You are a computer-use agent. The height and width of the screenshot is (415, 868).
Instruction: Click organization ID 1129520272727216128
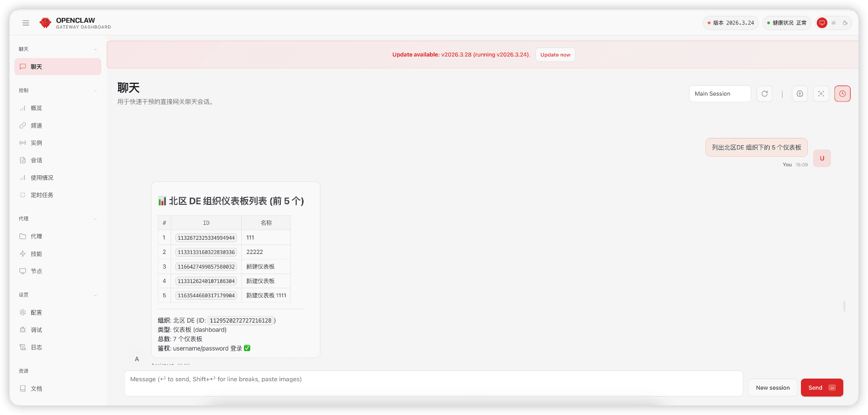241,320
